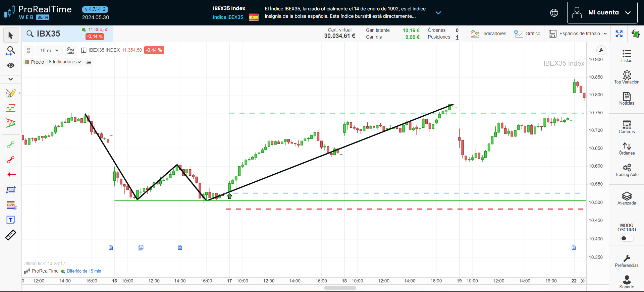This screenshot has width=644, height=292.
Task: Toggle the chart link lock button
Action: point(29,50)
